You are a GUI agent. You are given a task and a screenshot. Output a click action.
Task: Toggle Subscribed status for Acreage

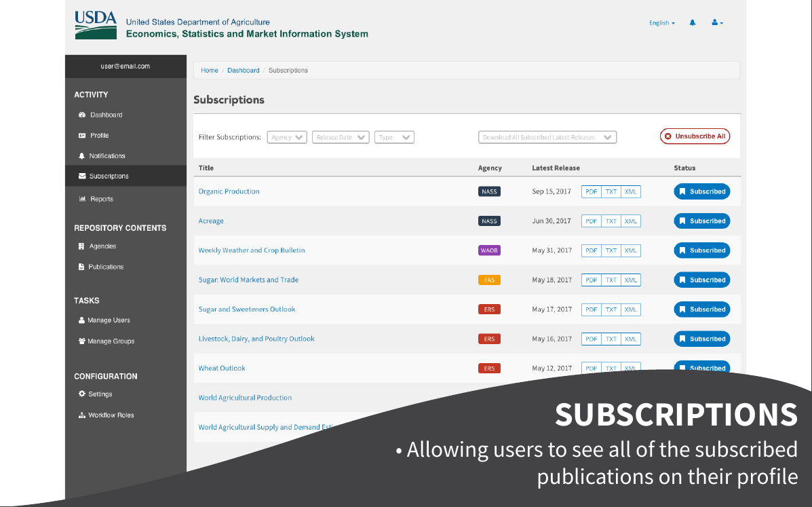coord(701,221)
